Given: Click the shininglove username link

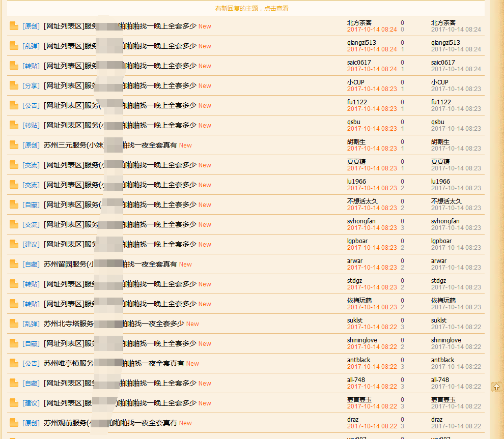Looking at the screenshot, I should pos(361,340).
